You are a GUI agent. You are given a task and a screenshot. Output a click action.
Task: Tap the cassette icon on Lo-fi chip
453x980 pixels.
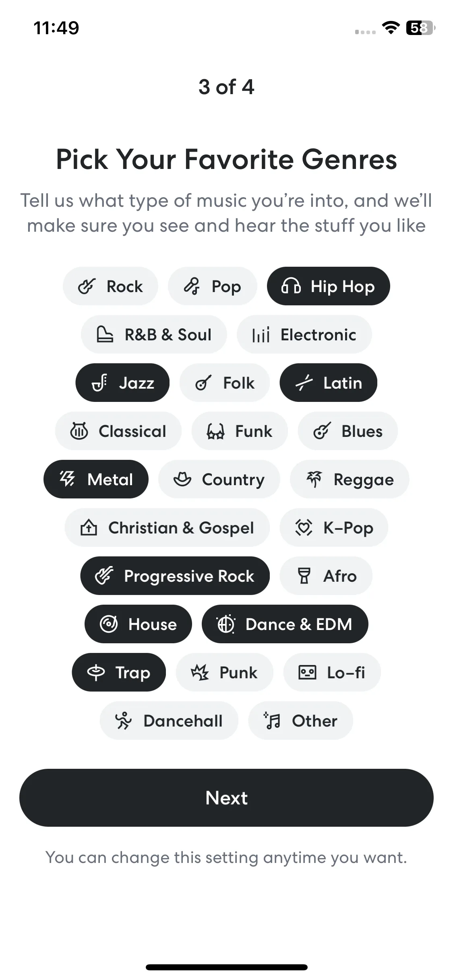(x=307, y=673)
